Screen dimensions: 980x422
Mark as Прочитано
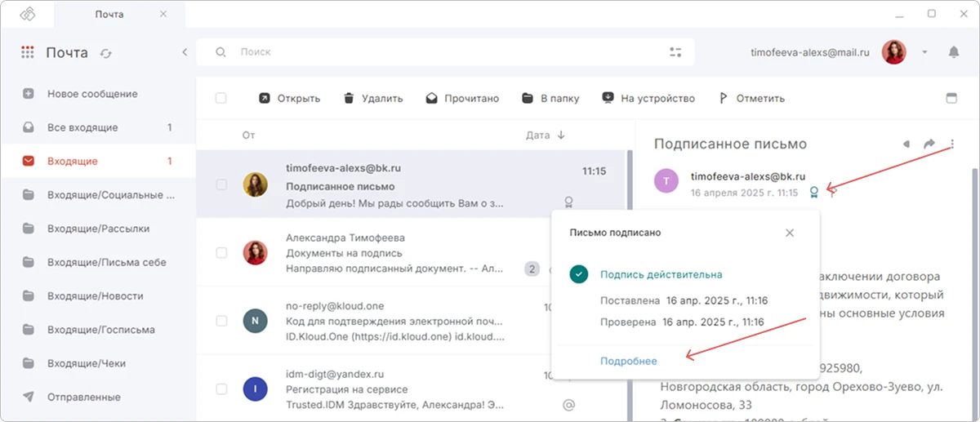coord(462,98)
